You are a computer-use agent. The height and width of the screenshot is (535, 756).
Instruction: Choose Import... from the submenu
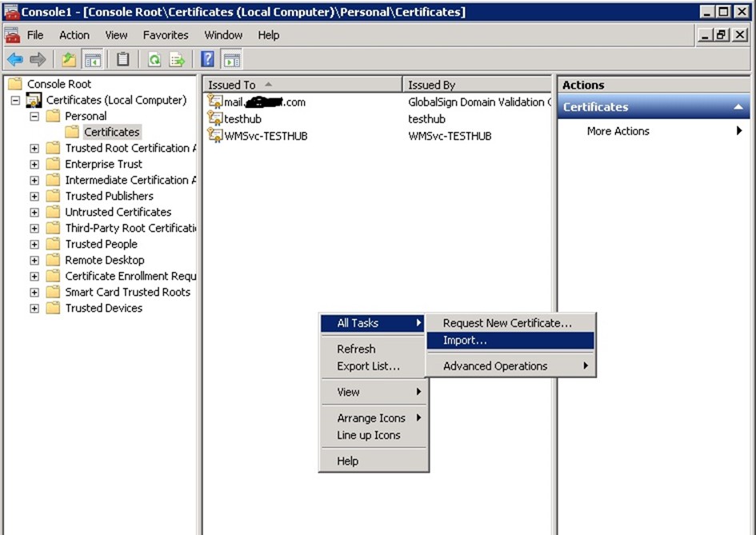point(465,341)
